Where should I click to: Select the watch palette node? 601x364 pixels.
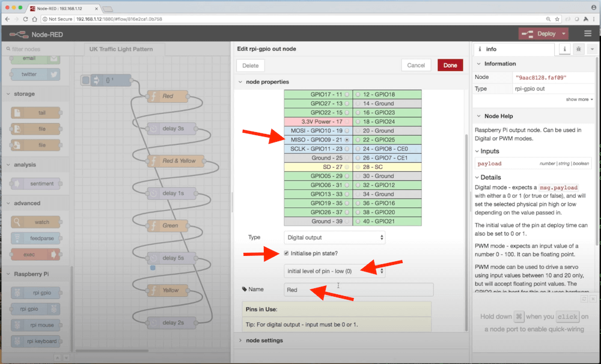pos(36,222)
